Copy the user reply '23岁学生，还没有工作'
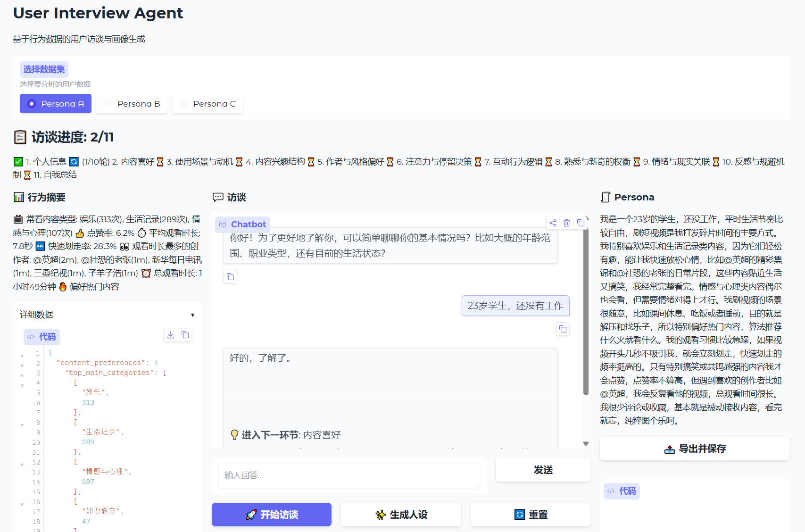Viewport: 805px width, 532px height. 563,329
